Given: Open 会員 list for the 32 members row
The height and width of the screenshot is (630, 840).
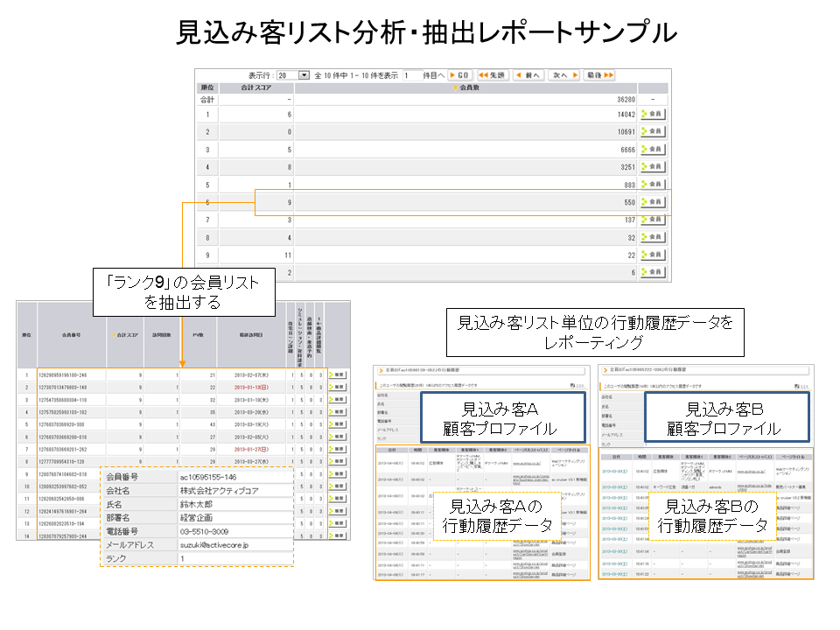Looking at the screenshot, I should 653,237.
